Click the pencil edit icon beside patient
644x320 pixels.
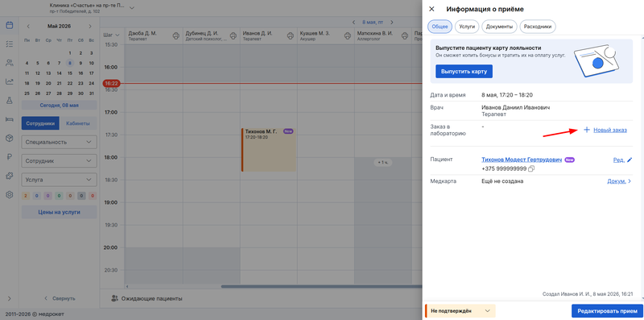point(630,160)
